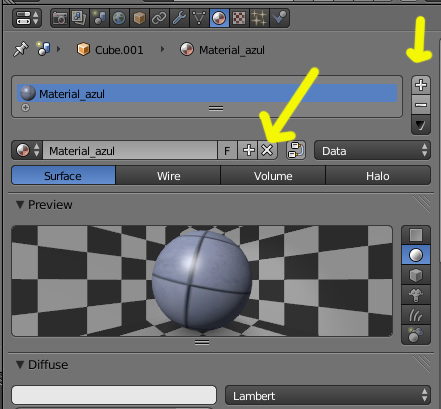441x409 pixels.
Task: Open the Texture checkerboard tab
Action: [x=239, y=18]
